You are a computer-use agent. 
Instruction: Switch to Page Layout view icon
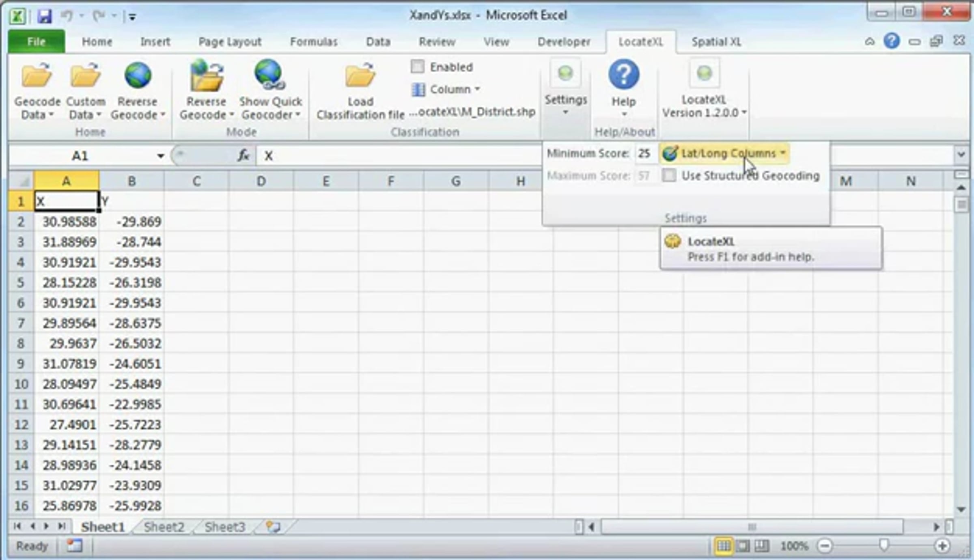pos(743,546)
